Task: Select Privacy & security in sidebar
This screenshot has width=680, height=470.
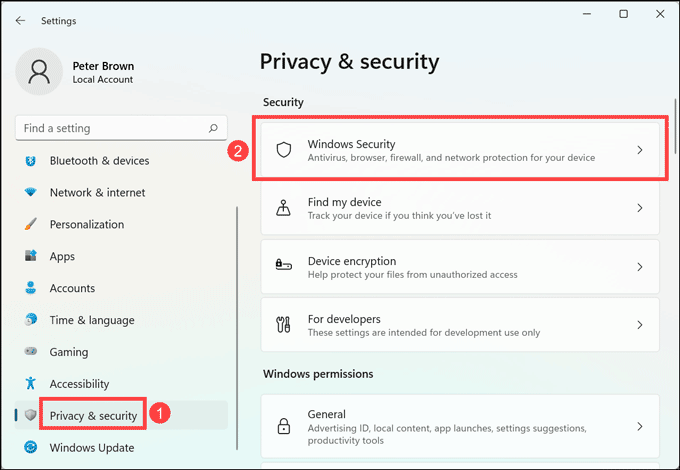Action: [x=94, y=415]
